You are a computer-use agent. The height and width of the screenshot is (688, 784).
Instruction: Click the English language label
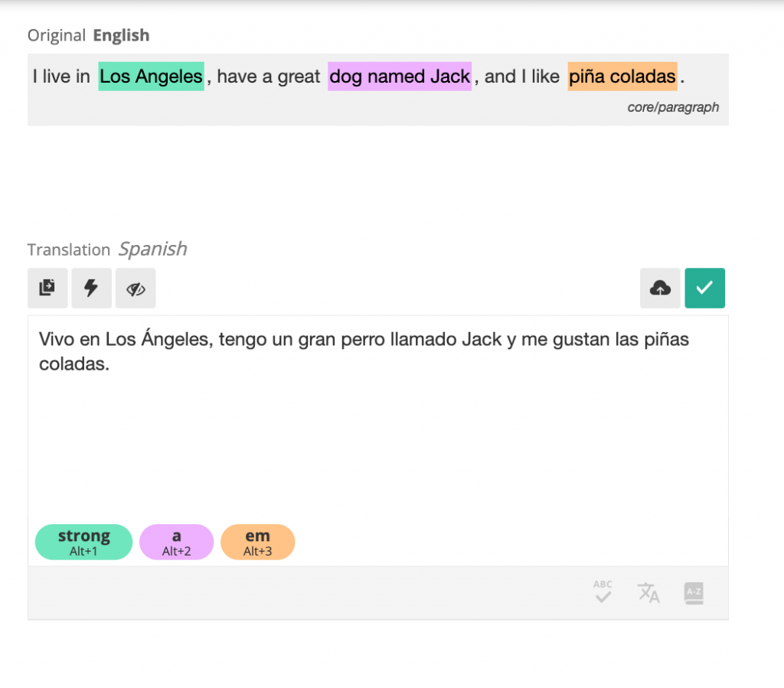point(121,35)
